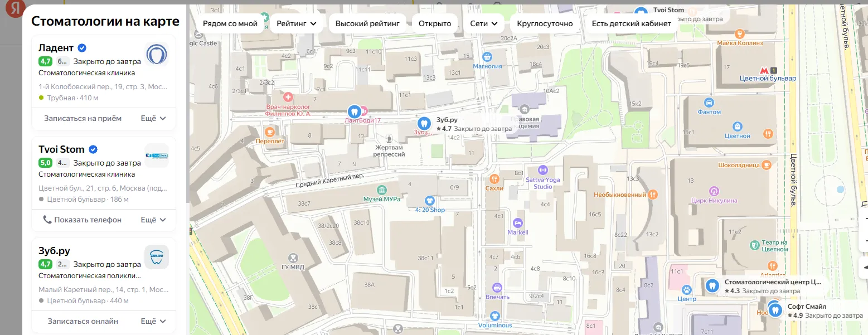This screenshot has height=335, width=868.
Task: Click the Sattva Yoga Studio icon
Action: [x=542, y=170]
